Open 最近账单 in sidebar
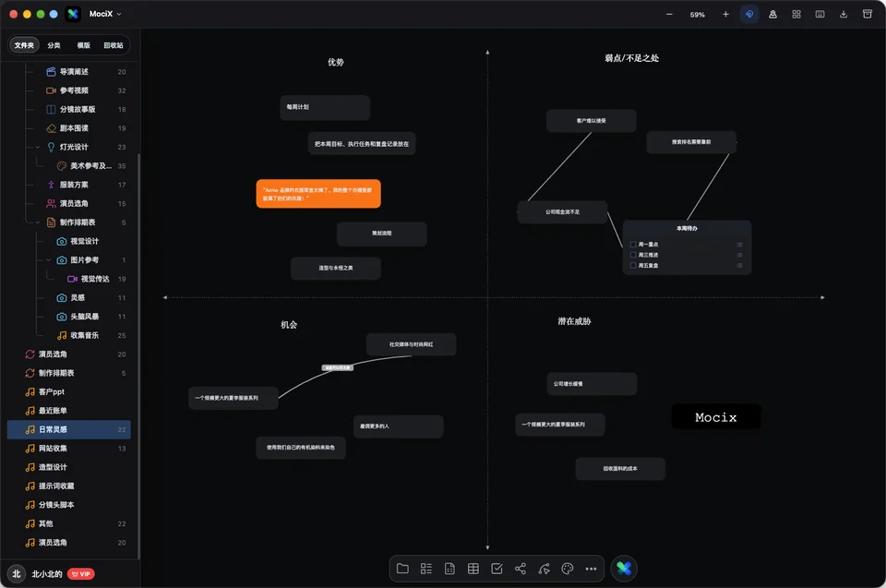This screenshot has height=588, width=886. 69,411
